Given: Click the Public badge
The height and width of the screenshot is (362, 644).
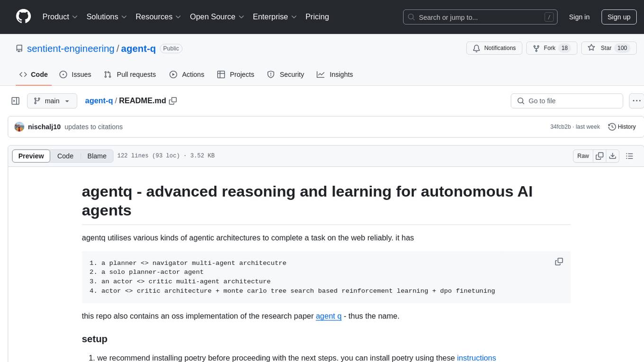Looking at the screenshot, I should [171, 48].
